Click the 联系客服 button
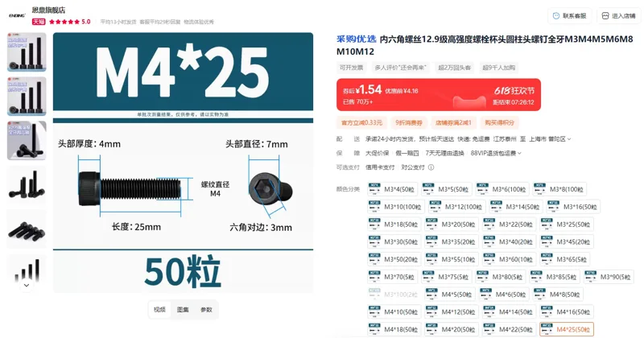The width and height of the screenshot is (644, 338). tap(570, 16)
